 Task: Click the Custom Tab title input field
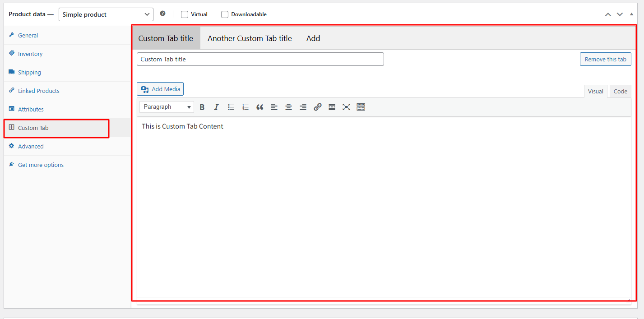click(x=260, y=59)
